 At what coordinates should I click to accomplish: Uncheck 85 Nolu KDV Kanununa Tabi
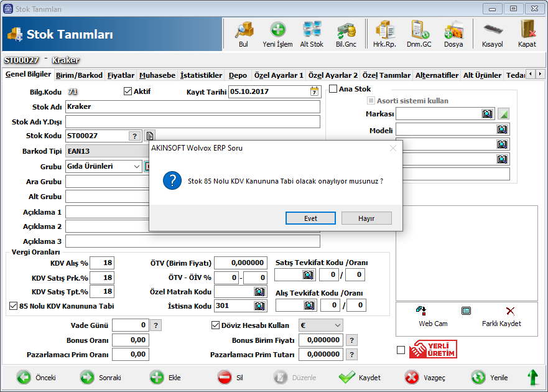14,306
